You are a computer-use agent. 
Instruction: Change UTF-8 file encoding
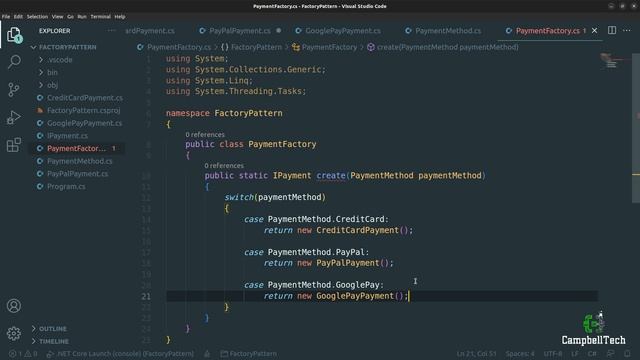tap(553, 354)
